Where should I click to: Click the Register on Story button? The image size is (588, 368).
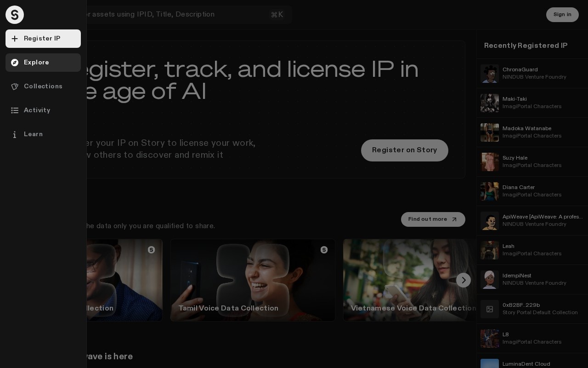coord(405,150)
